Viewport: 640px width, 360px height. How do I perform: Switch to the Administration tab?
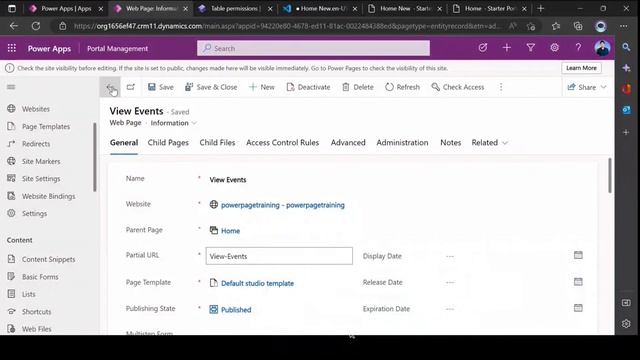pos(402,142)
